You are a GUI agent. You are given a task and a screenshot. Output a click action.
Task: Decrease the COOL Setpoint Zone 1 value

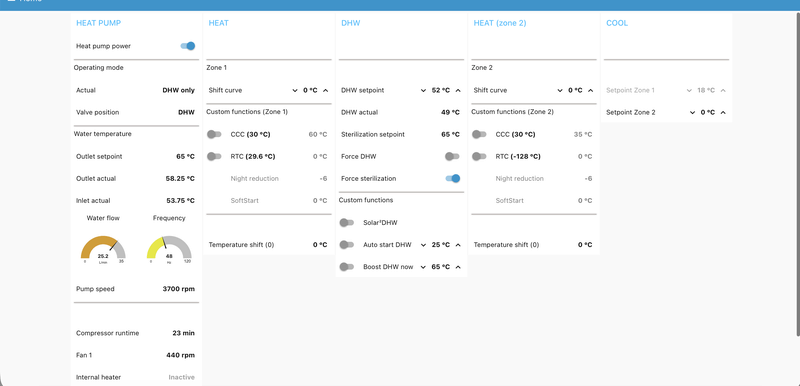pos(689,90)
